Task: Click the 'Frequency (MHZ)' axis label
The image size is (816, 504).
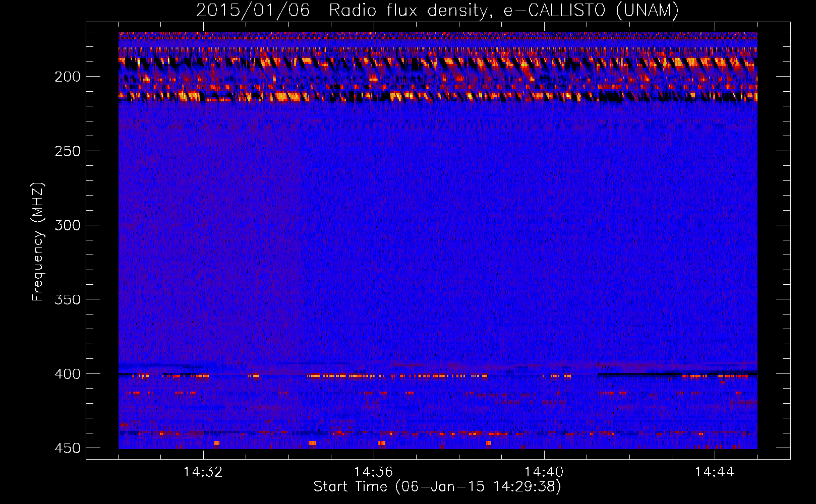Action: [38, 241]
